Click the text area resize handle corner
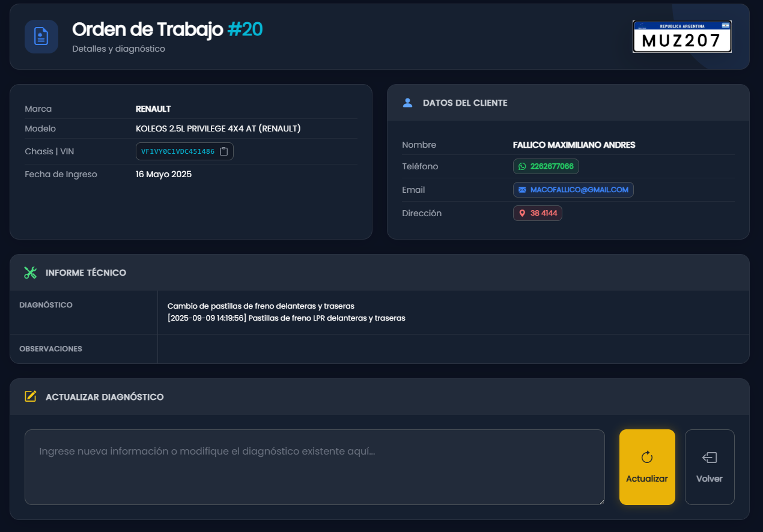The width and height of the screenshot is (763, 532). (x=601, y=501)
